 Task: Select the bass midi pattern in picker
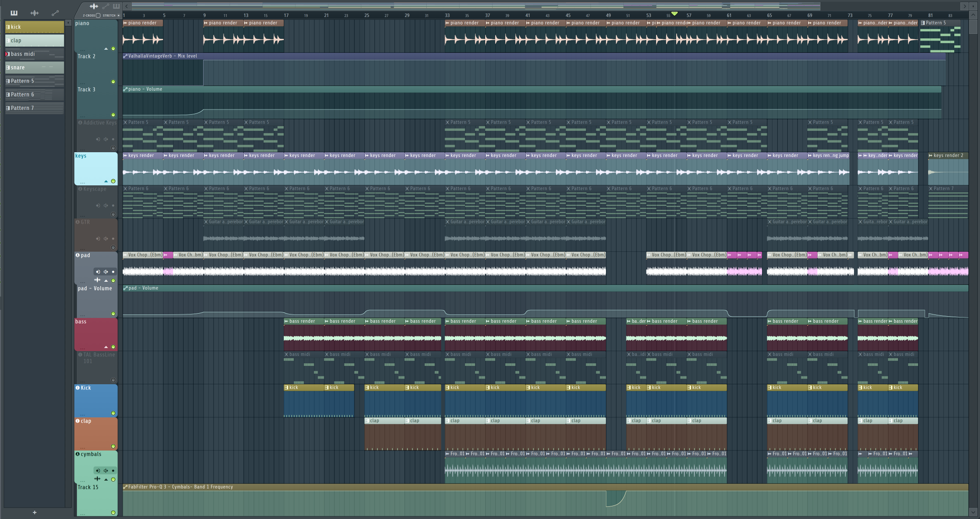click(x=34, y=54)
